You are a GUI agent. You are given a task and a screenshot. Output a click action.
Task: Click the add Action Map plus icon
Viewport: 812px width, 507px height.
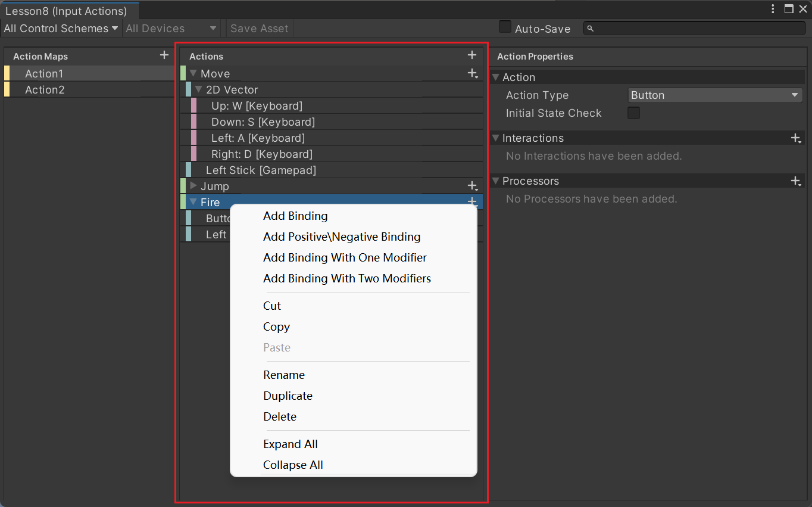164,55
